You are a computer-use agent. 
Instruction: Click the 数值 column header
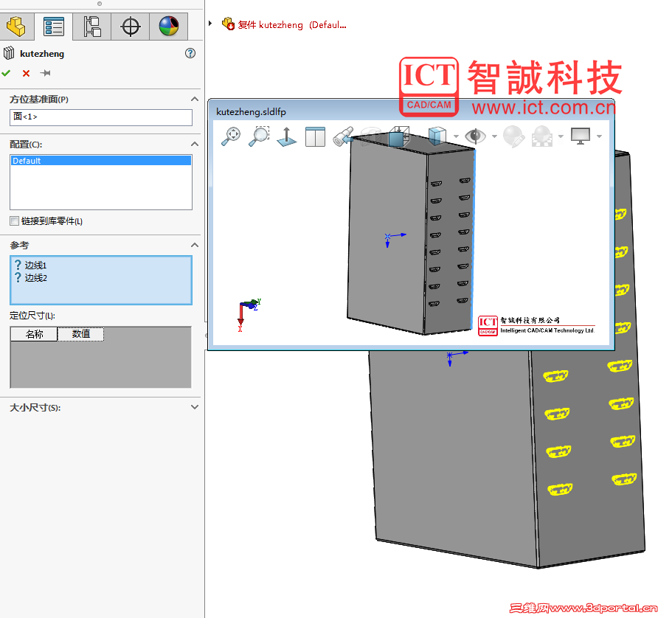pyautogui.click(x=80, y=334)
